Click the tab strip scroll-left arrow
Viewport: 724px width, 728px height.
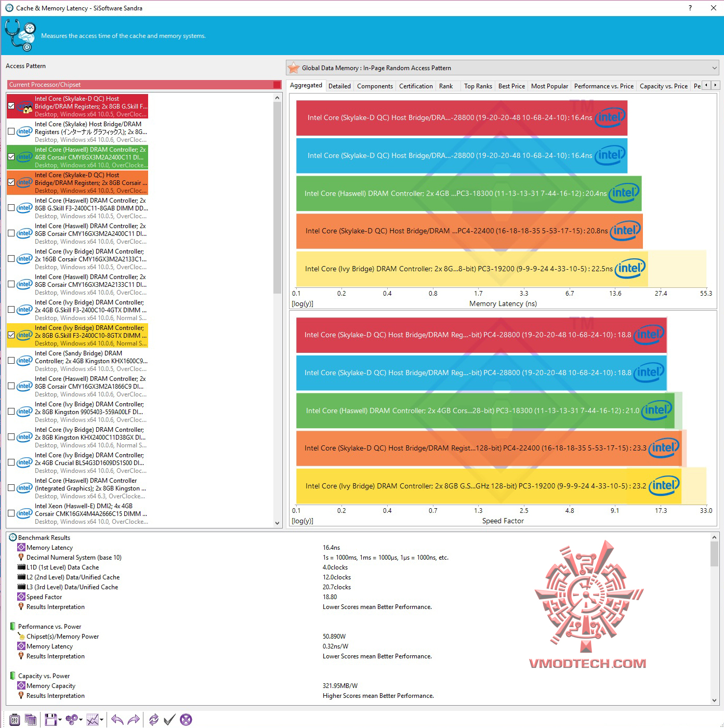(x=706, y=85)
